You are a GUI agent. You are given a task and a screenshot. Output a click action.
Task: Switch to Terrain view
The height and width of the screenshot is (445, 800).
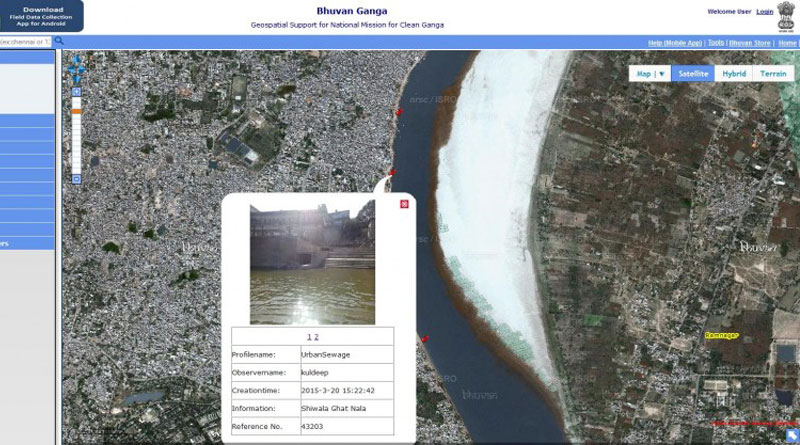(x=773, y=74)
